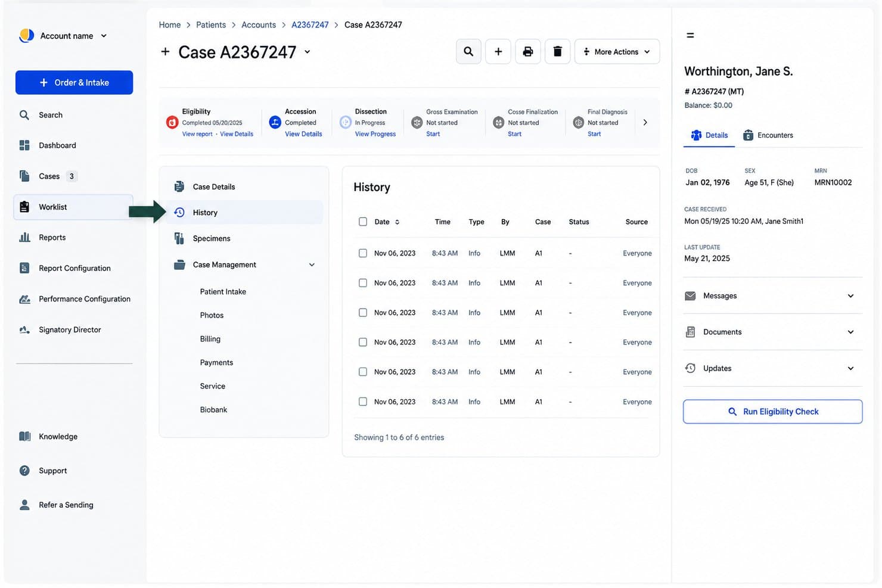Click the Final Diagnosis step icon
The width and height of the screenshot is (882, 588).
coord(578,123)
